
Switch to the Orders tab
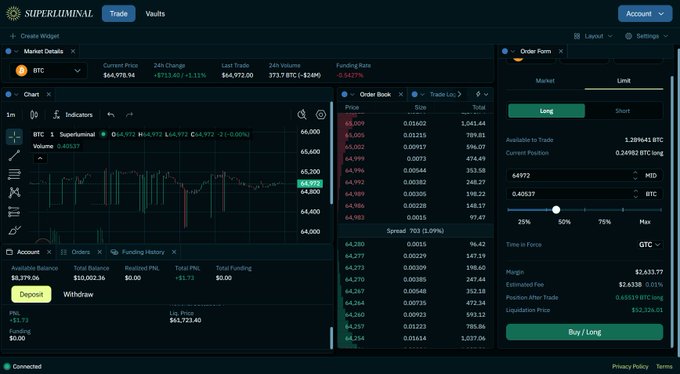[81, 252]
